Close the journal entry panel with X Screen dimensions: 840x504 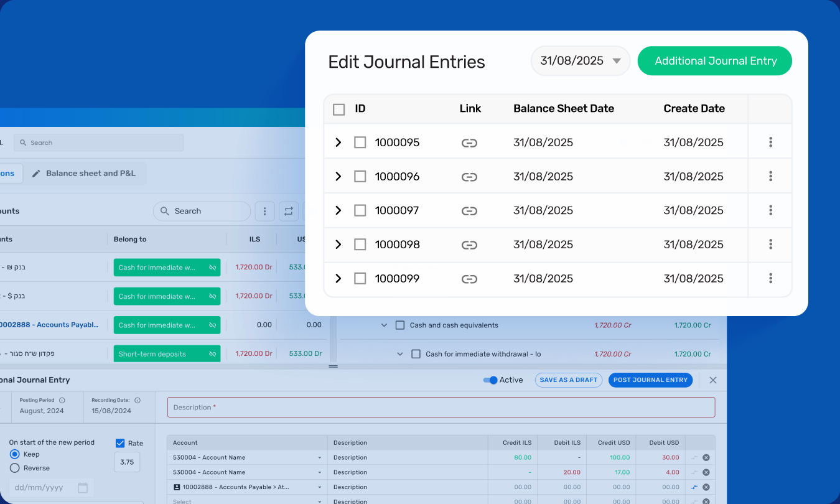point(713,380)
